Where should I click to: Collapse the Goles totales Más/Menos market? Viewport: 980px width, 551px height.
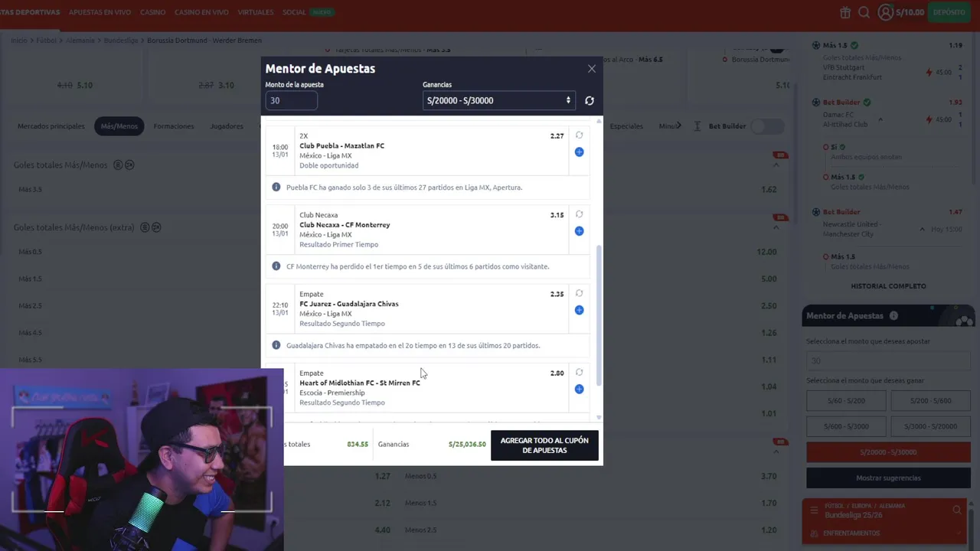(x=776, y=165)
